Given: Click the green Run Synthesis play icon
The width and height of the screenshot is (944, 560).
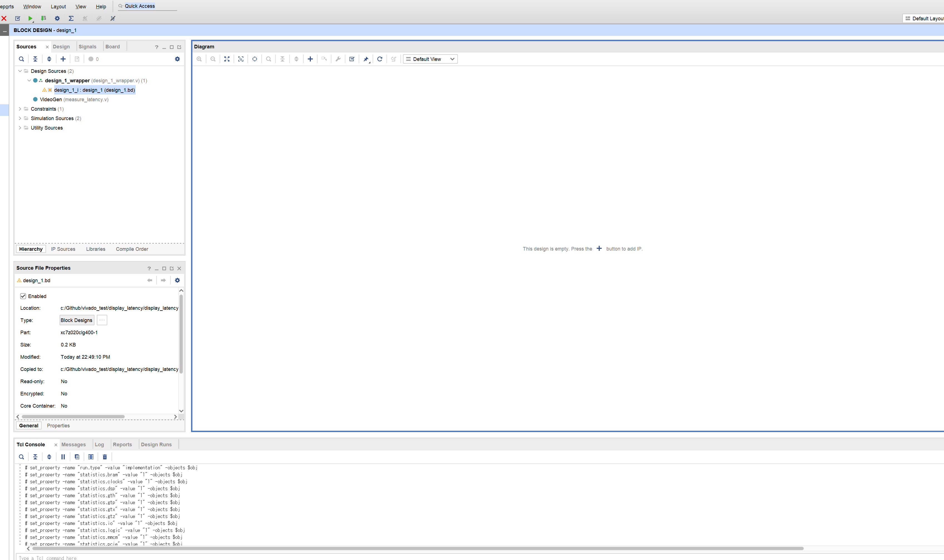Looking at the screenshot, I should [30, 18].
